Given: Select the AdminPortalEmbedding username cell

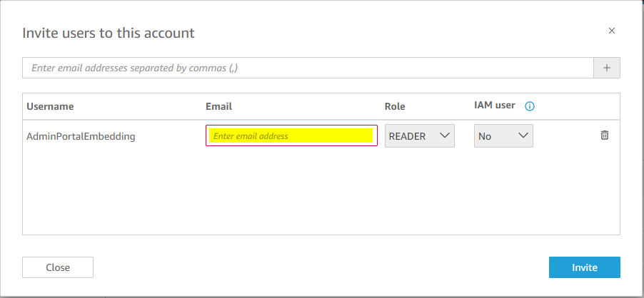Looking at the screenshot, I should click(x=81, y=136).
